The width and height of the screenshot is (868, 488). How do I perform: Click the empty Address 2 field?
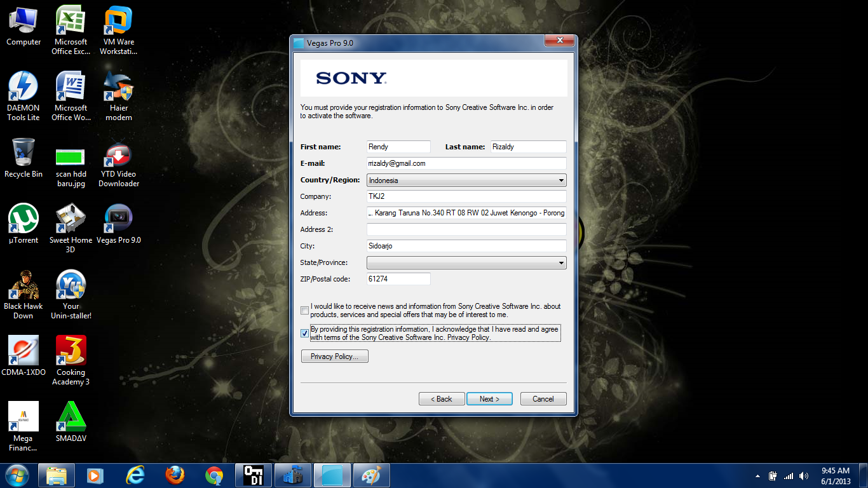click(466, 229)
